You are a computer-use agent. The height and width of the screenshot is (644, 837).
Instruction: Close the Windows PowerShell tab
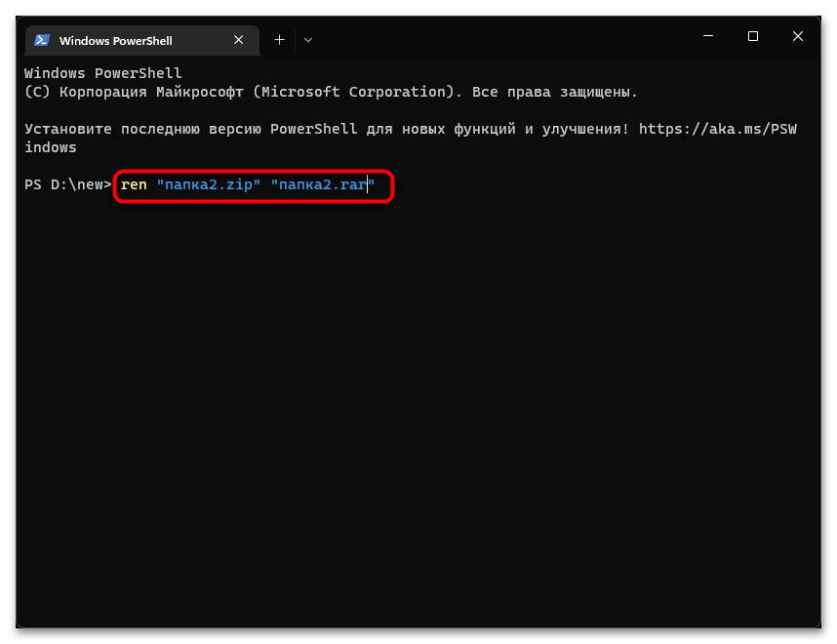[239, 40]
